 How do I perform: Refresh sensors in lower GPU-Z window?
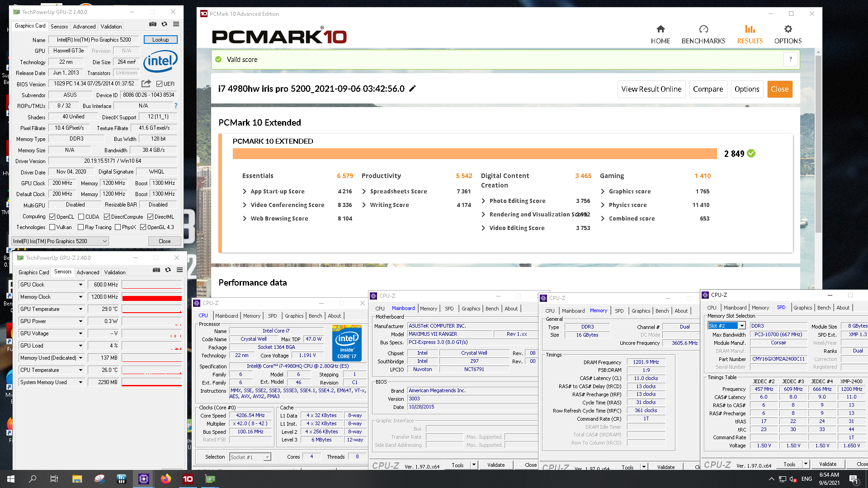tap(168, 270)
